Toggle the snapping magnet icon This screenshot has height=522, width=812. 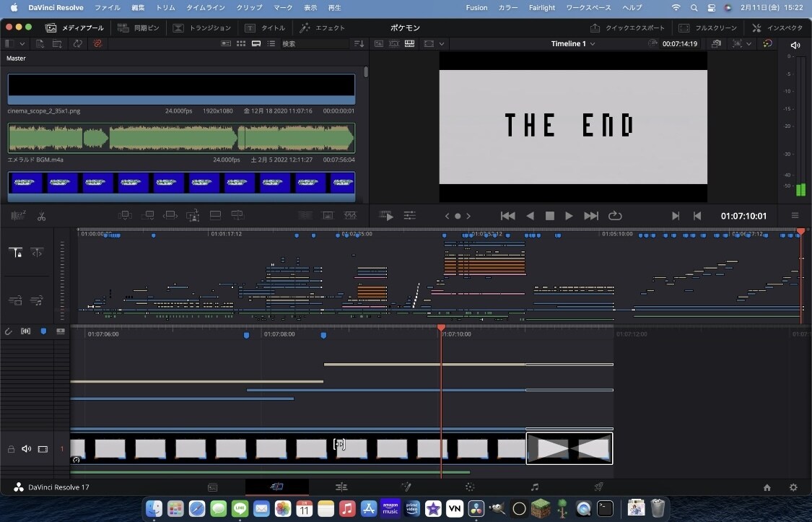coord(8,331)
